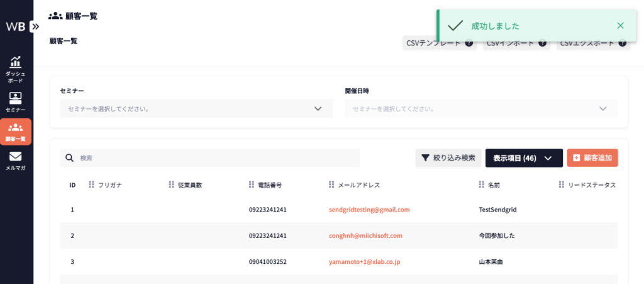644x284 pixels.
Task: Expand the 表示項目 (46) dropdown
Action: [523, 158]
